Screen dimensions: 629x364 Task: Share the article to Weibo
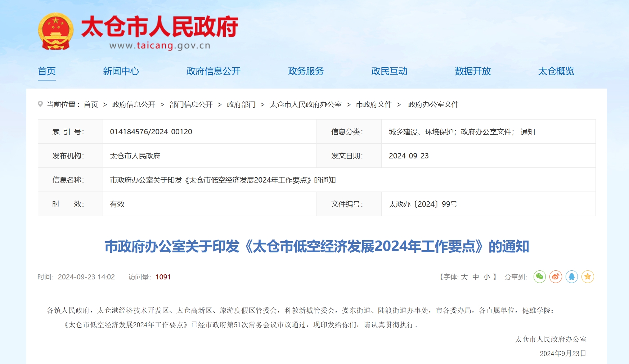556,277
